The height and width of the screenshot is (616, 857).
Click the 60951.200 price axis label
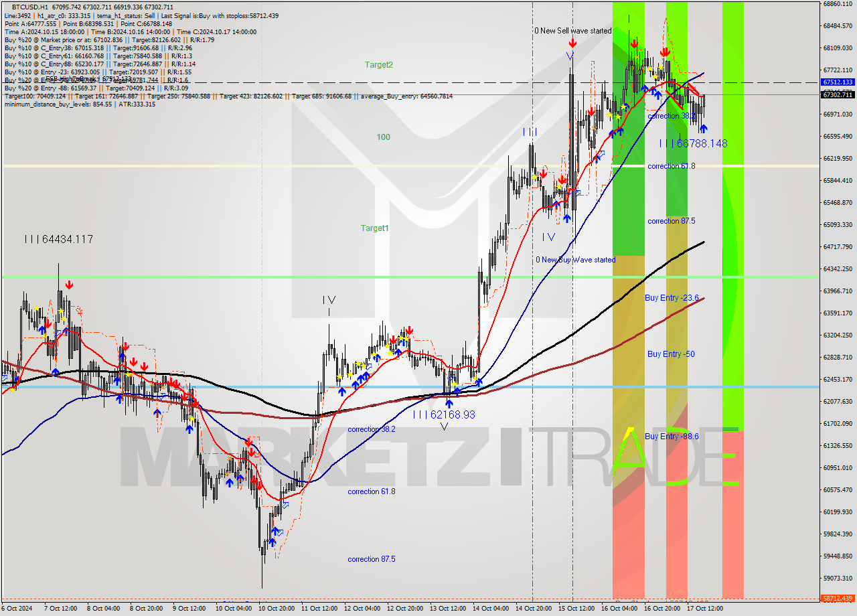coord(838,468)
